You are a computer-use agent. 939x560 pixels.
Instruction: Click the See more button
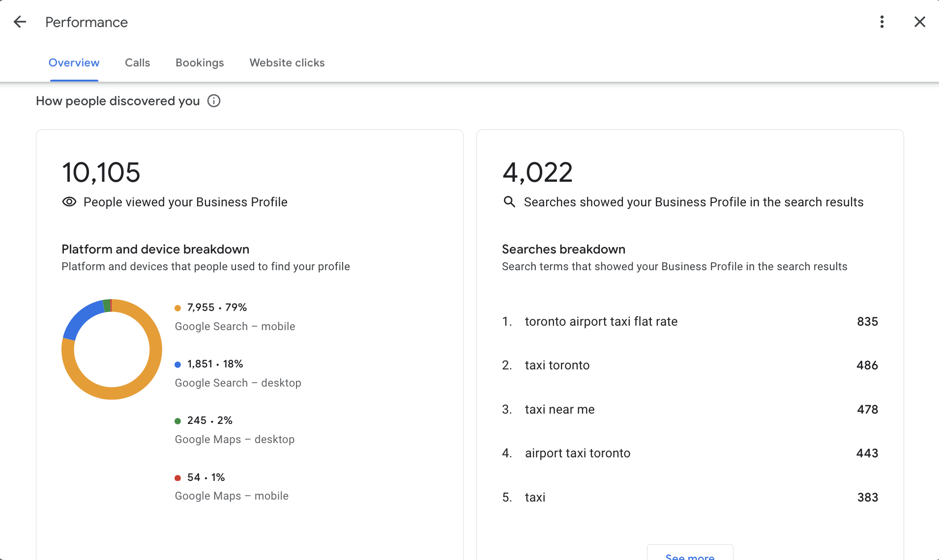[690, 554]
